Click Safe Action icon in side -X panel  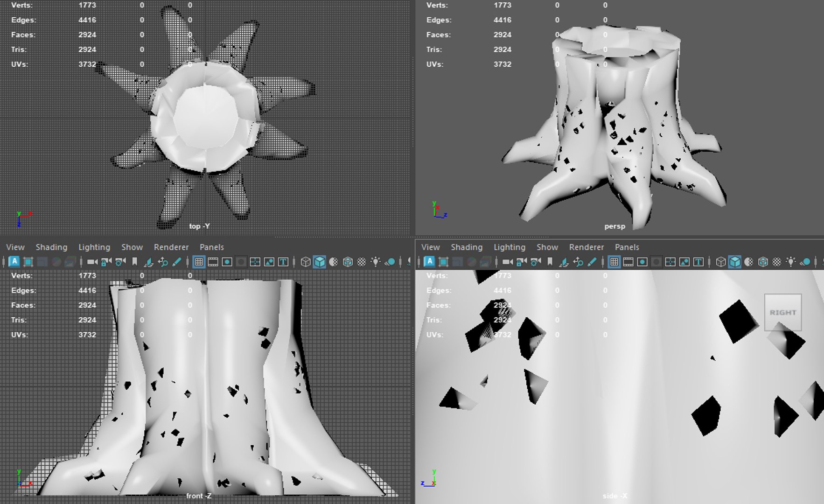(684, 262)
